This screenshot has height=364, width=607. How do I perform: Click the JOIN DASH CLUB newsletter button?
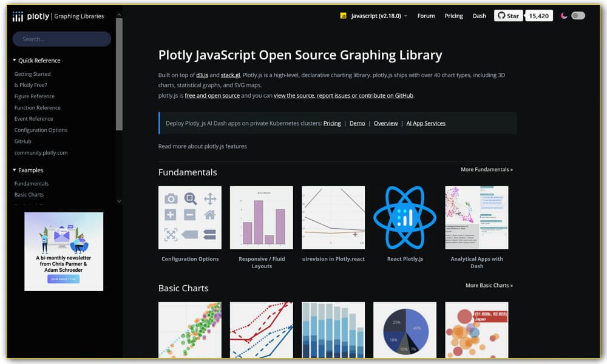pos(63,279)
